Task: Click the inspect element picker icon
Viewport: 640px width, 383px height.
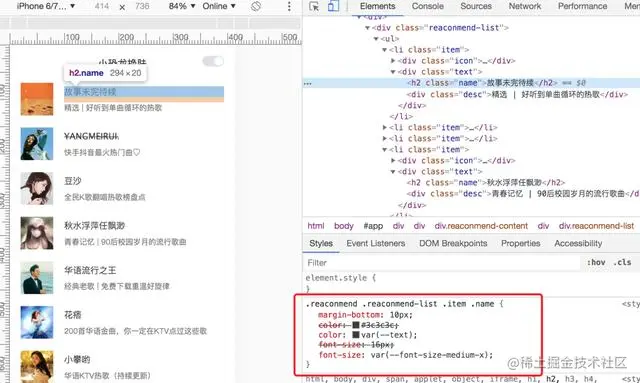Action: [314, 6]
